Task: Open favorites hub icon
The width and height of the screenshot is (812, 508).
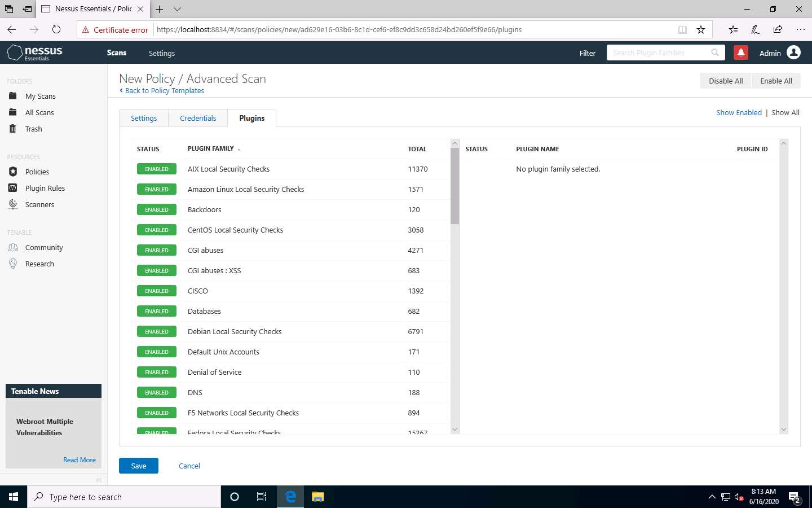Action: click(x=732, y=29)
